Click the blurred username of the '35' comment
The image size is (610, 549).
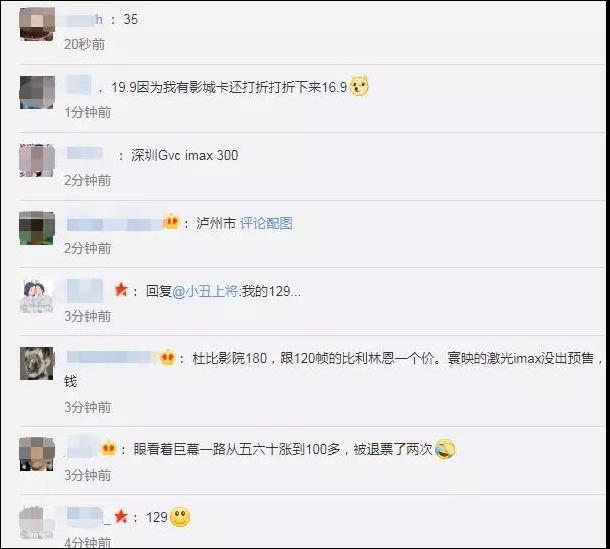(84, 19)
